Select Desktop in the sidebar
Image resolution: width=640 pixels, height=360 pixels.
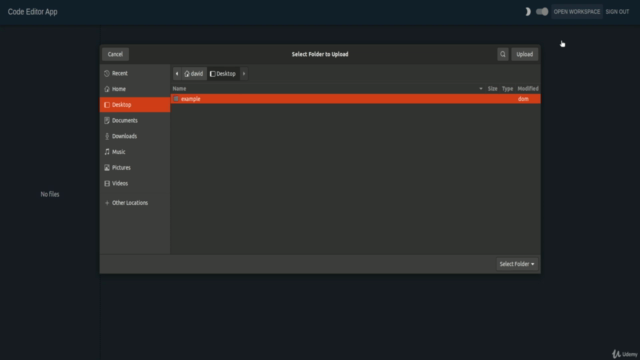135,105
